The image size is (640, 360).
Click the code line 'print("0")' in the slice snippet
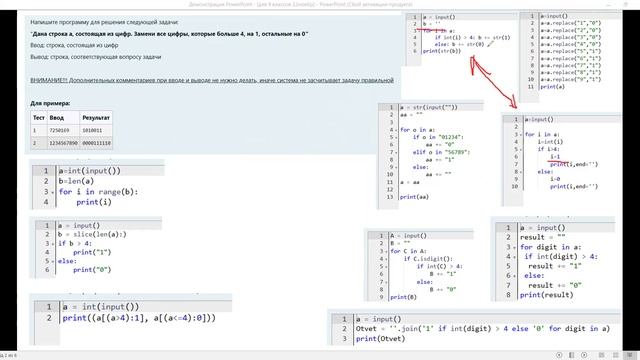(x=92, y=270)
